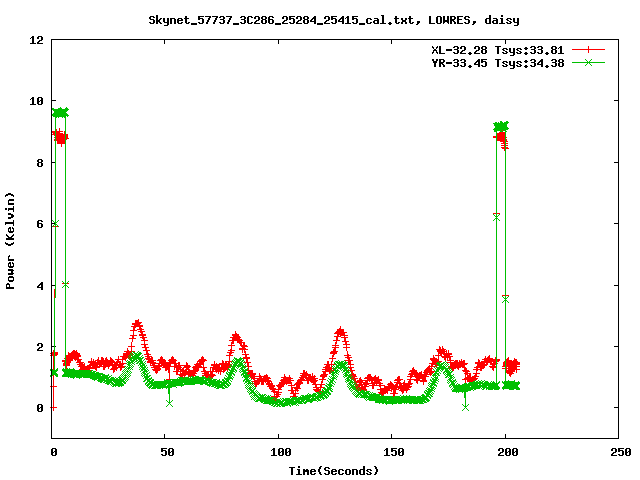Click y-axis tick label 6
The image size is (640, 480).
(40, 224)
